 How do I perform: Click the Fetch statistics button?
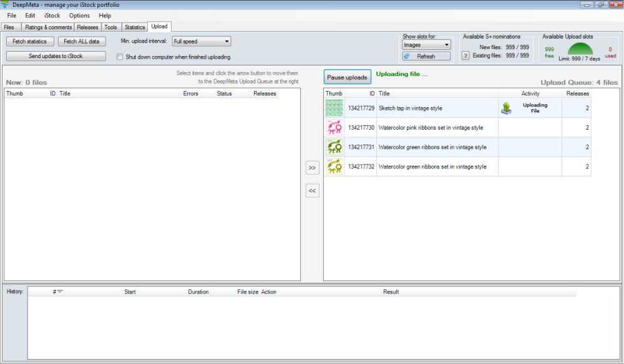click(x=30, y=41)
